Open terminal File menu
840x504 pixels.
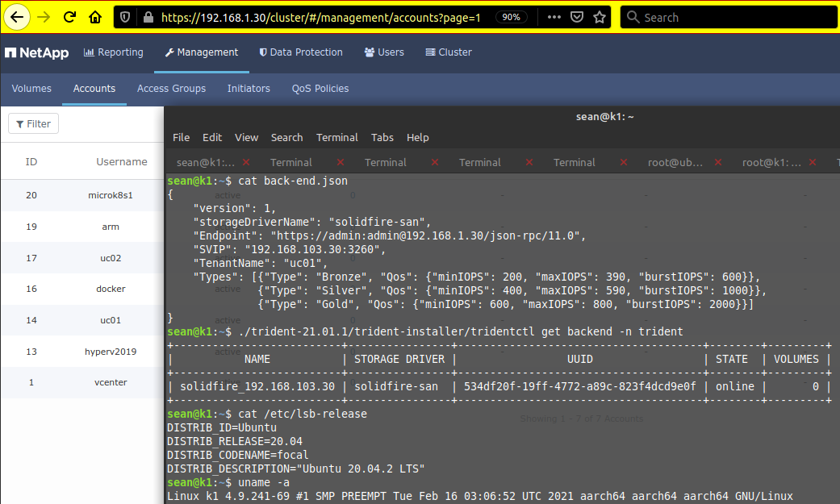(181, 138)
